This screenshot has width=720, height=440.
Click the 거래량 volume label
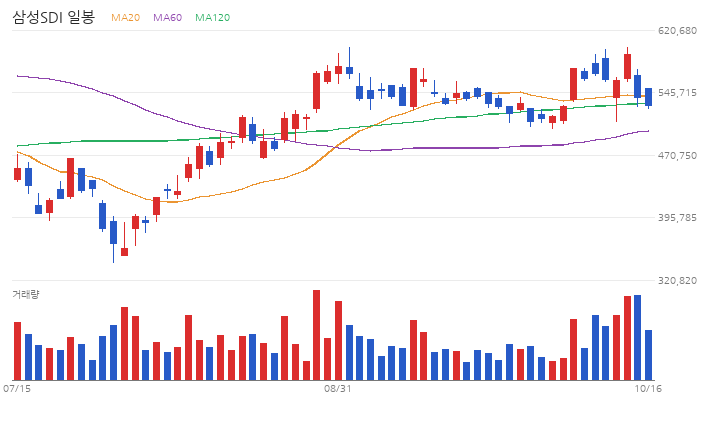click(26, 294)
